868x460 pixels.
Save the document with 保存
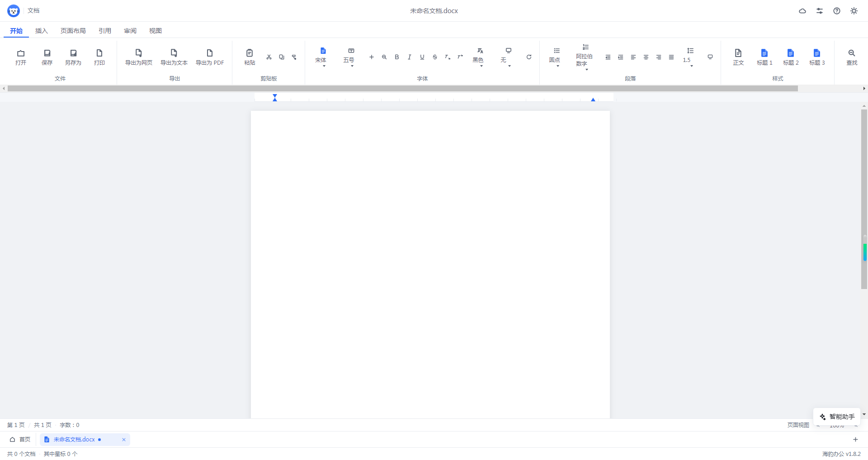[47, 57]
